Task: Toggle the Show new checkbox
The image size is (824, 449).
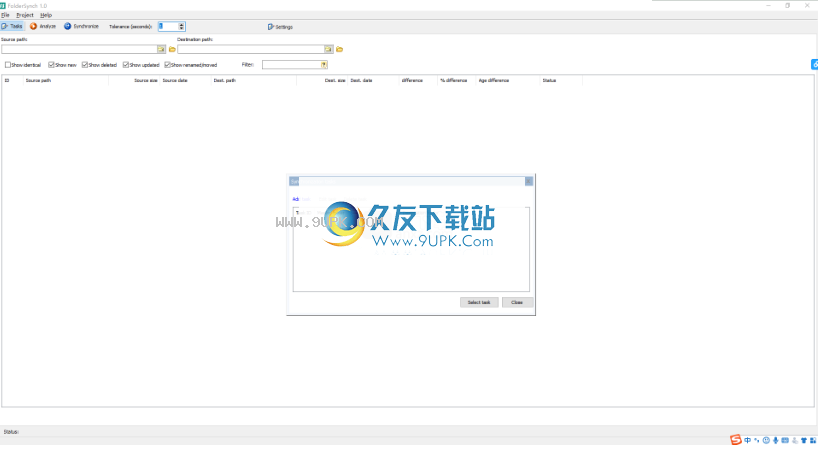Action: [51, 65]
